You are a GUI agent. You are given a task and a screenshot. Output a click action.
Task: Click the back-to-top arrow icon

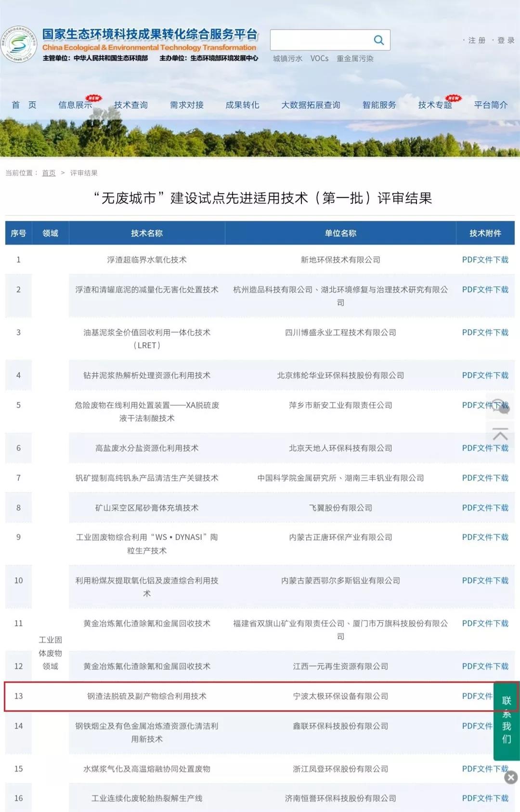pos(500,434)
